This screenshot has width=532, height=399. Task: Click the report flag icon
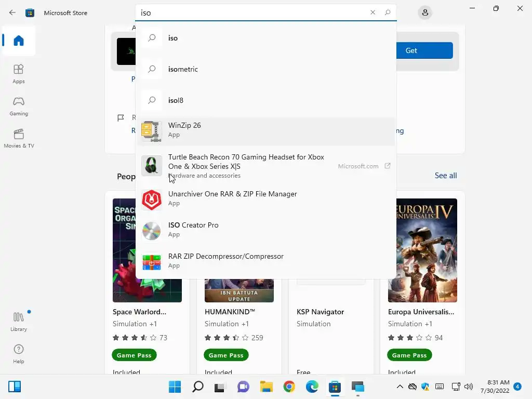point(121,118)
